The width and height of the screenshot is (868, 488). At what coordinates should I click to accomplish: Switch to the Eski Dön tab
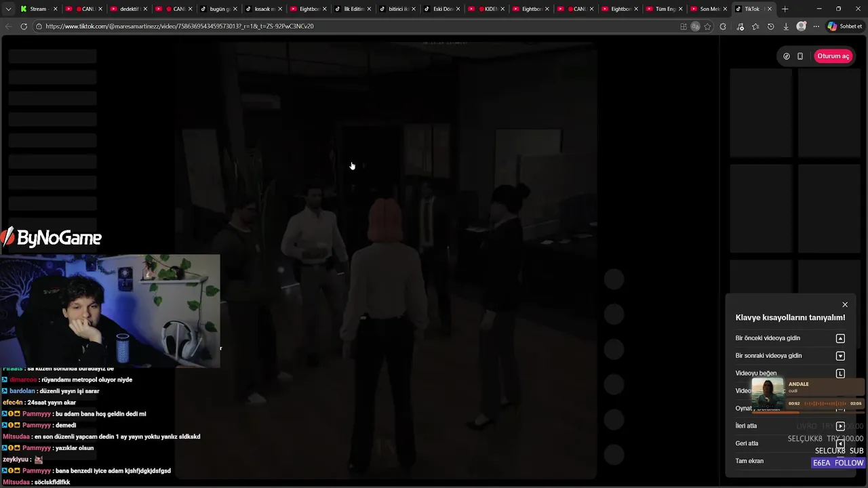coord(443,9)
